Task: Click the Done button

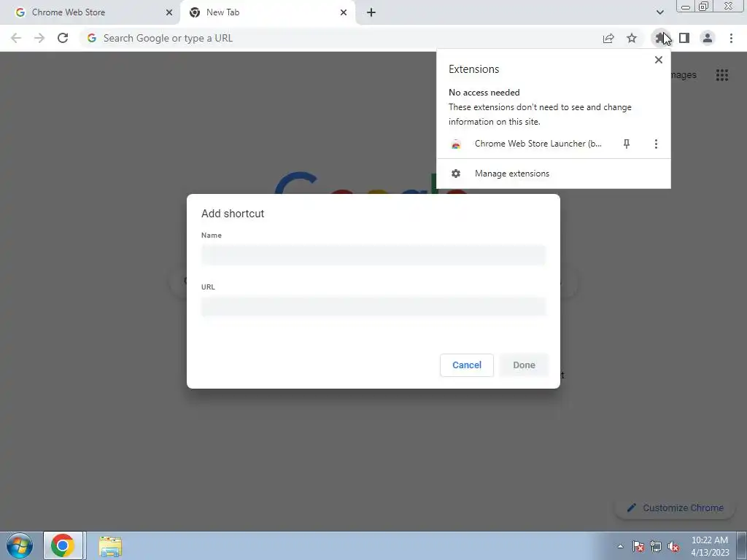Action: [524, 365]
